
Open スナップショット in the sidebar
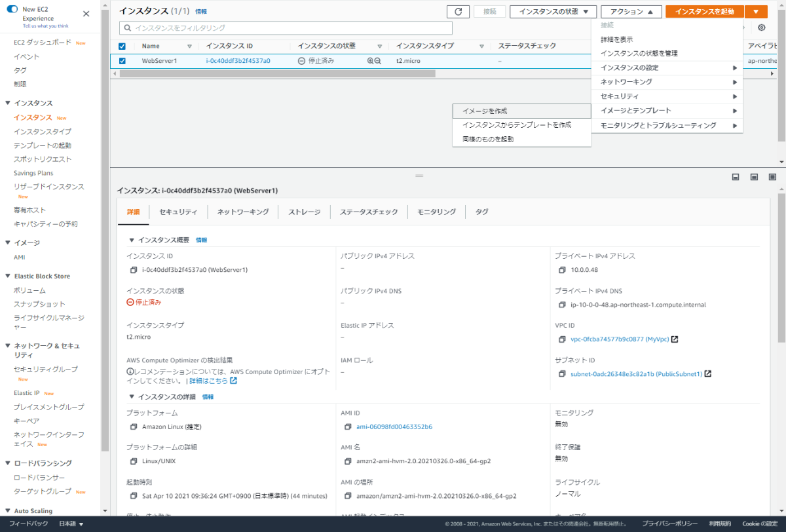pyautogui.click(x=39, y=304)
